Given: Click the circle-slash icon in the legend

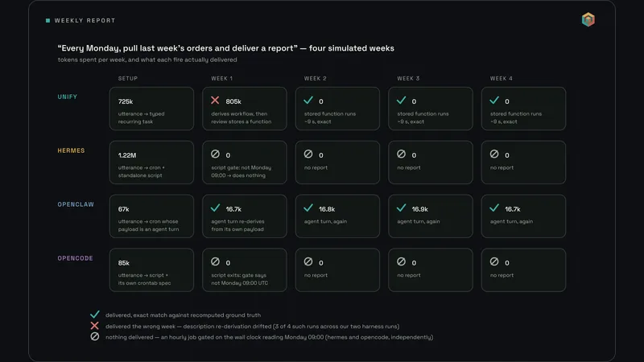Looking at the screenshot, I should [x=95, y=336].
